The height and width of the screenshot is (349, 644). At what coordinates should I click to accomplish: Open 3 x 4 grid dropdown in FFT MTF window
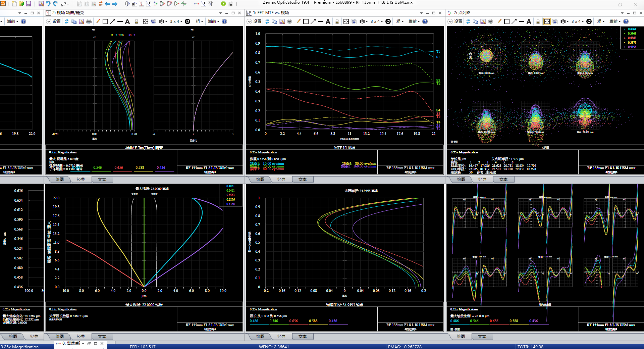377,21
